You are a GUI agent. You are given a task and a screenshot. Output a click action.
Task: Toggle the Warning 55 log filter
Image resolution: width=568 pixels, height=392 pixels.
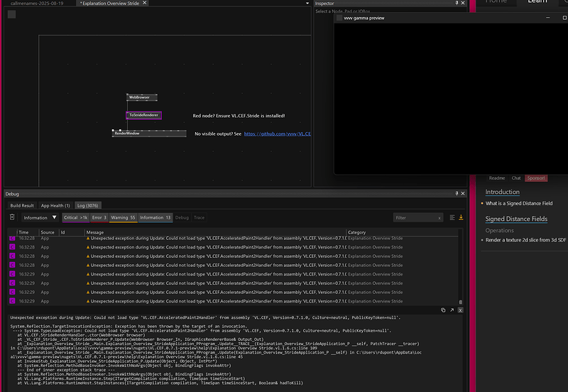pos(123,217)
